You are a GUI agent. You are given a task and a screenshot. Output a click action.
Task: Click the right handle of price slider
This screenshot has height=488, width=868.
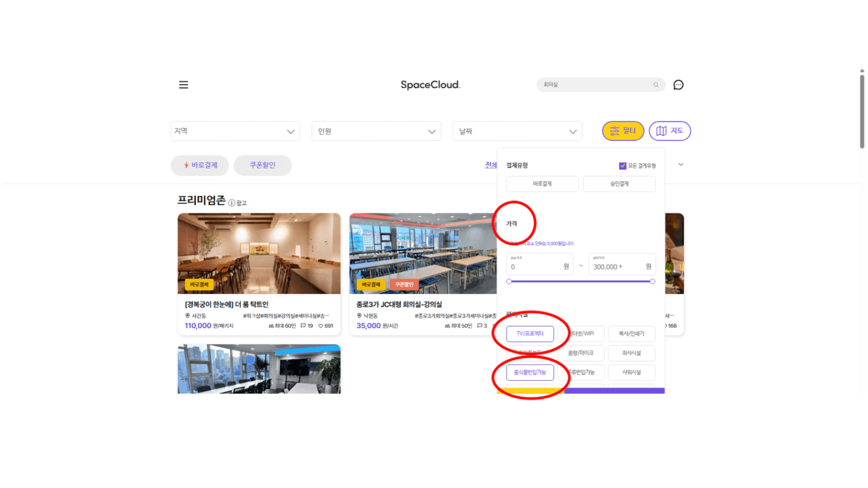tap(652, 281)
